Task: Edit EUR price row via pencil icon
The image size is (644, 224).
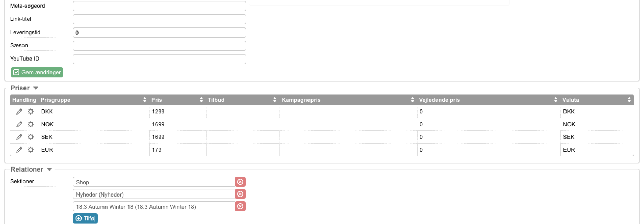Action: (x=19, y=150)
